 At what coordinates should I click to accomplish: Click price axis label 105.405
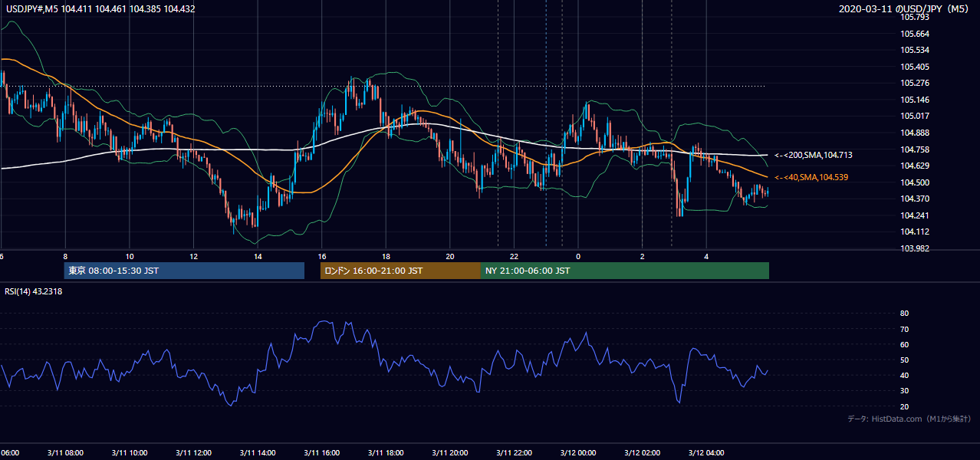pyautogui.click(x=915, y=67)
